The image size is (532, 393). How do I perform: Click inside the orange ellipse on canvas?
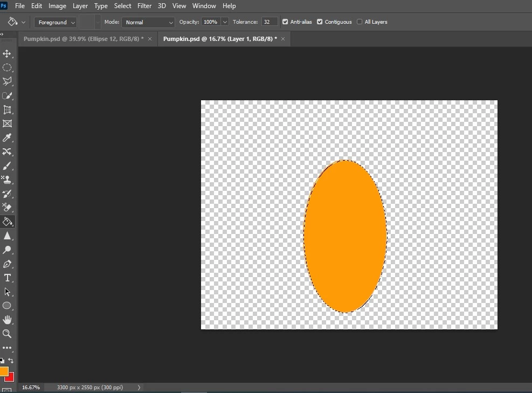[x=345, y=236]
